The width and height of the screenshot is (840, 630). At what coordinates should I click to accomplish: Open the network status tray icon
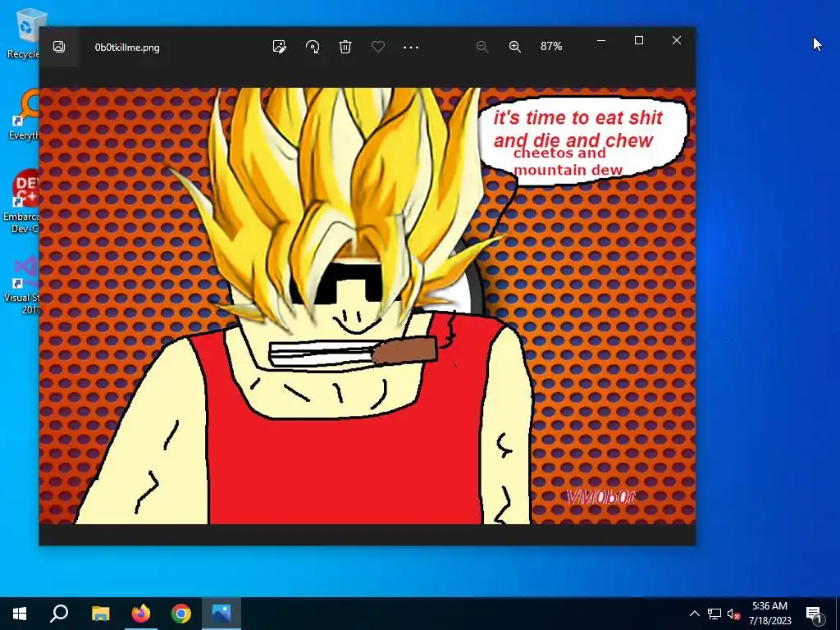click(714, 614)
